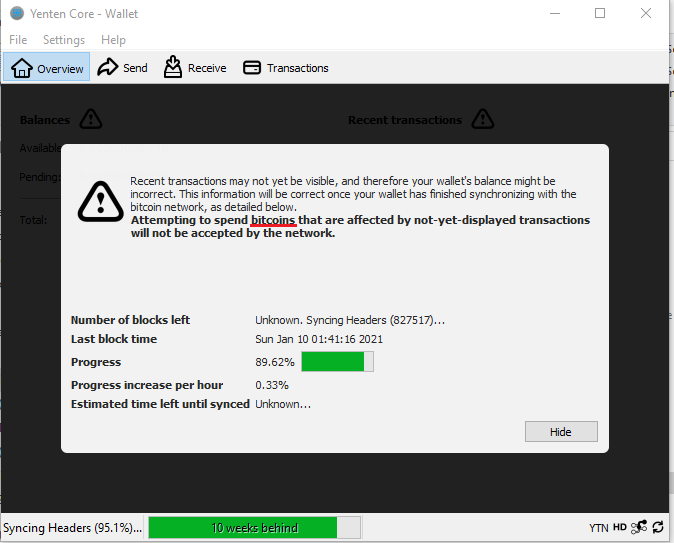Click the '10 weeks behind' status progress bar
Viewport: 674px width, 543px height.
pyautogui.click(x=254, y=528)
